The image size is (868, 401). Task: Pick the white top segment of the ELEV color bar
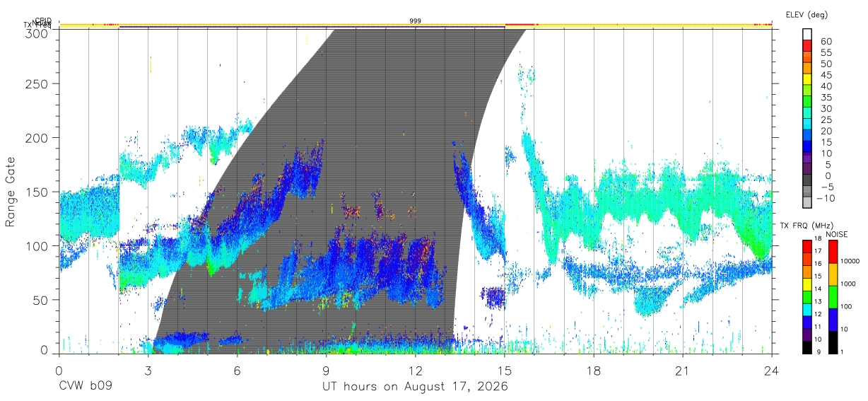809,34
